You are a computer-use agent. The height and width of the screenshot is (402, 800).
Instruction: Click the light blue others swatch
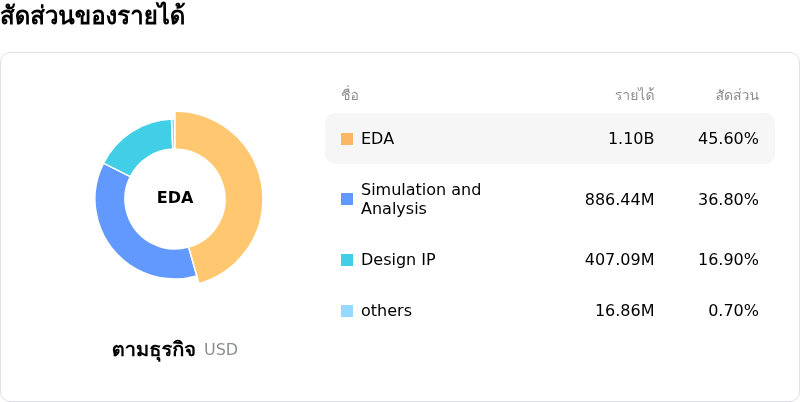[x=347, y=311]
